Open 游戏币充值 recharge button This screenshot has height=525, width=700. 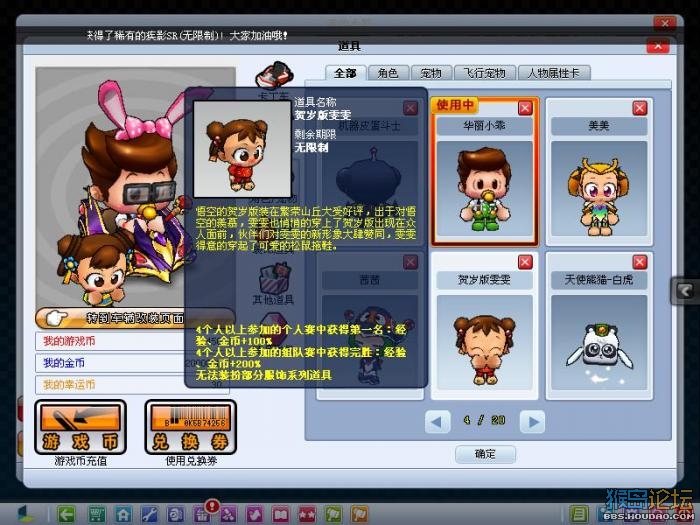tap(80, 427)
